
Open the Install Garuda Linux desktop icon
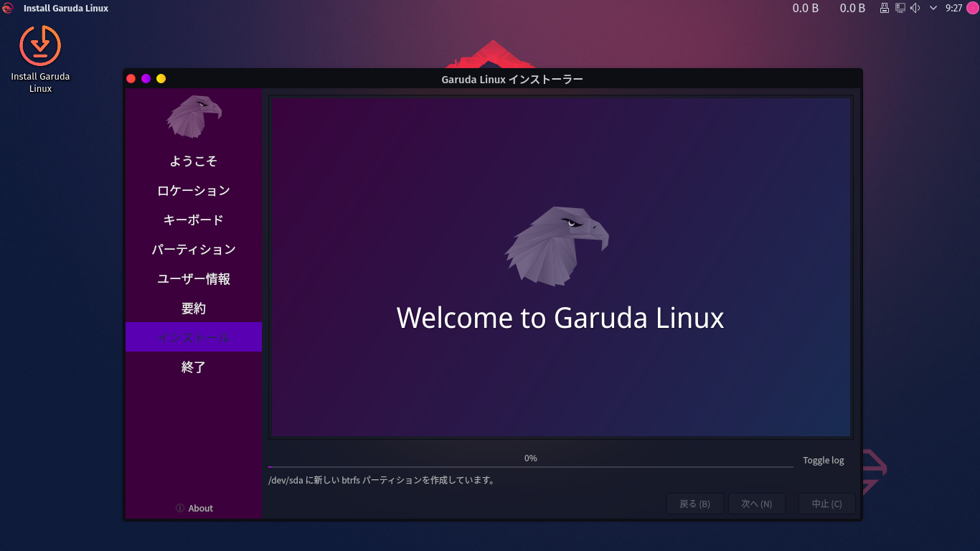coord(40,59)
